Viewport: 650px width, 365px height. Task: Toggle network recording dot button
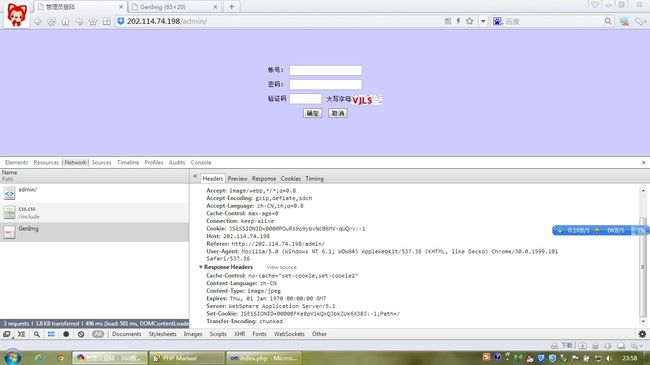(66, 334)
